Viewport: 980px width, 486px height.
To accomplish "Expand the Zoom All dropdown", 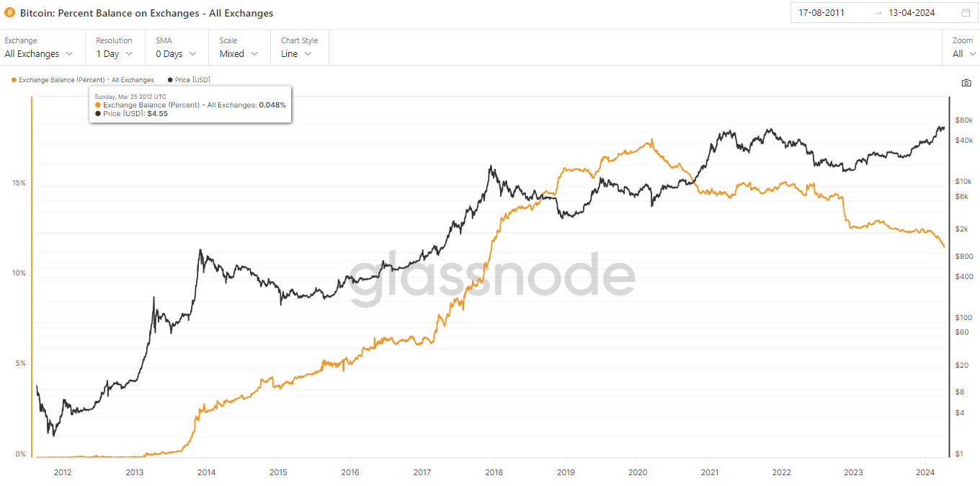I will pyautogui.click(x=964, y=54).
